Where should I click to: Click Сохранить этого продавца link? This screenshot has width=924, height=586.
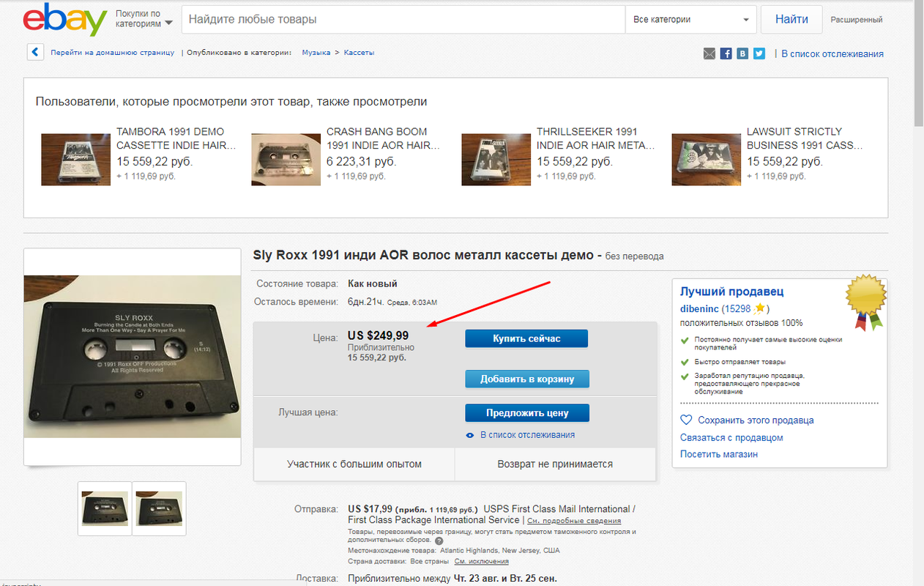[x=756, y=420]
